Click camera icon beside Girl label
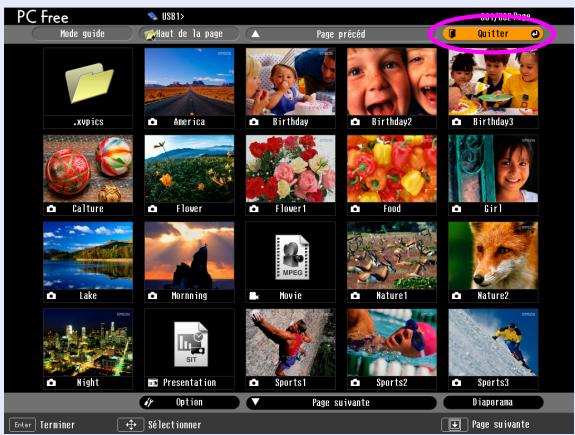Screen dimensions: 575x435 coord(456,209)
